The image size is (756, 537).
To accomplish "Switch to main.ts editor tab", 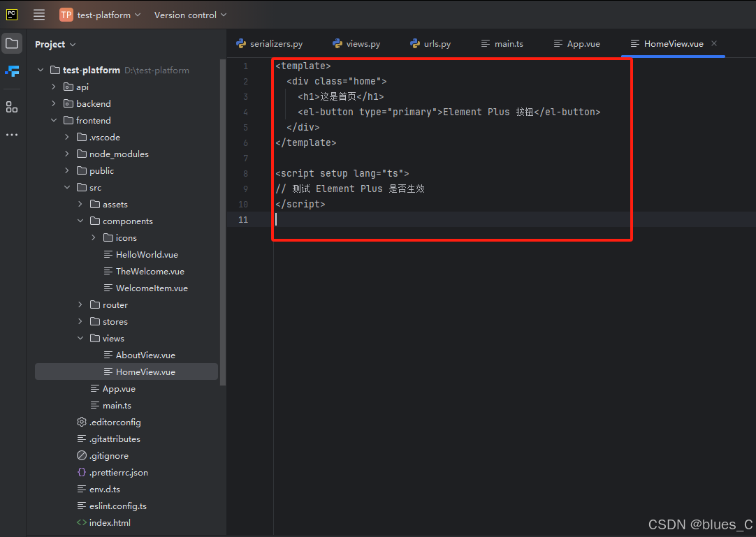I will point(502,43).
